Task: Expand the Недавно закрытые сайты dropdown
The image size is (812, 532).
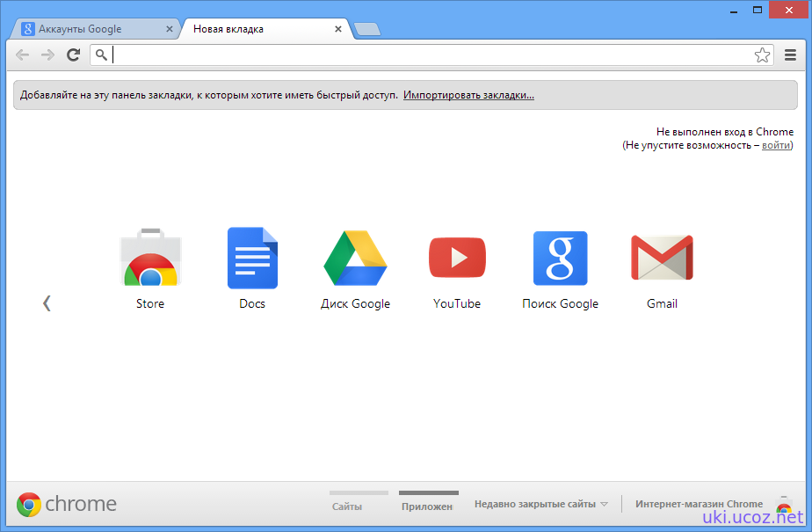Action: [541, 504]
